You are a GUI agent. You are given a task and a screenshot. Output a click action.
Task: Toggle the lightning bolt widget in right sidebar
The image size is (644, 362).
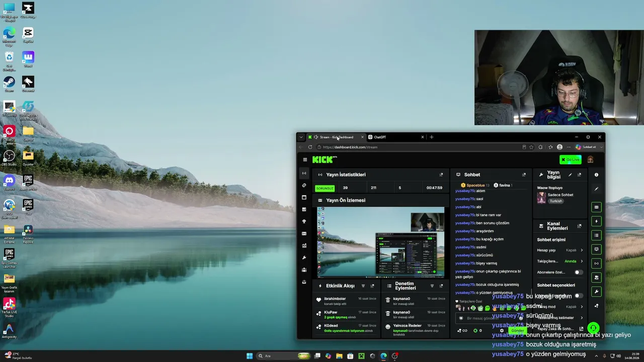(x=596, y=221)
